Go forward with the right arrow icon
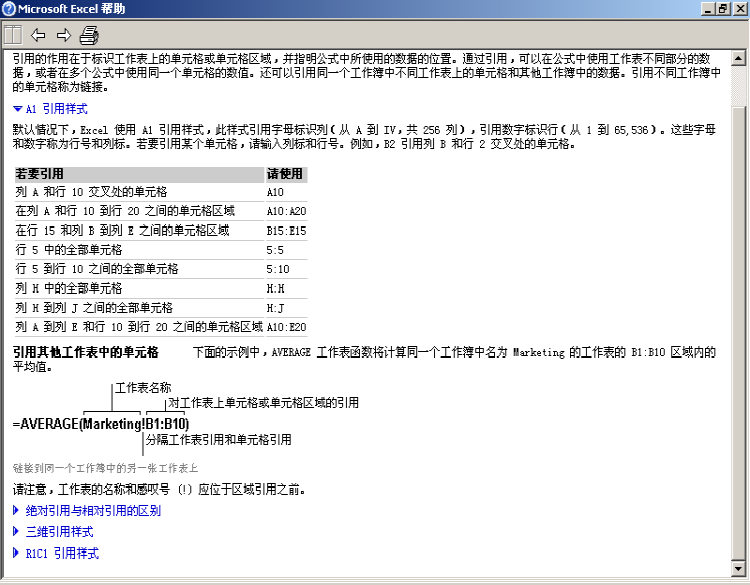This screenshot has height=585, width=750. click(x=64, y=35)
